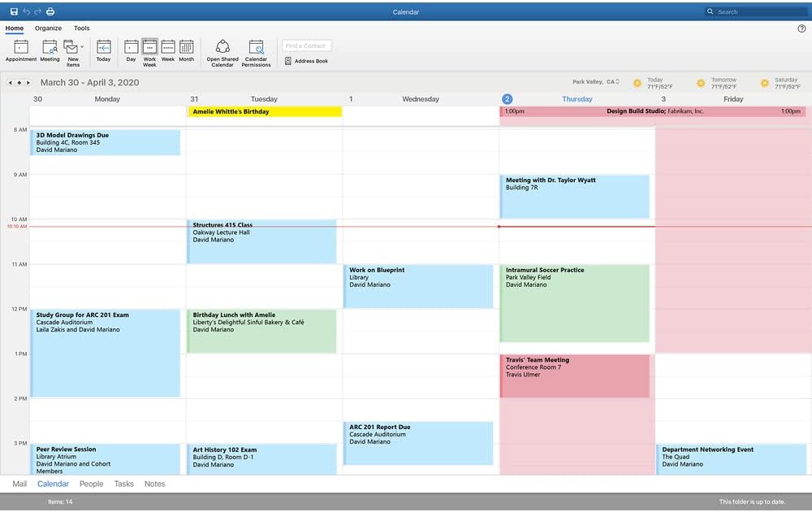Click the Find a Contact field
This screenshot has height=512, width=812.
coord(306,46)
